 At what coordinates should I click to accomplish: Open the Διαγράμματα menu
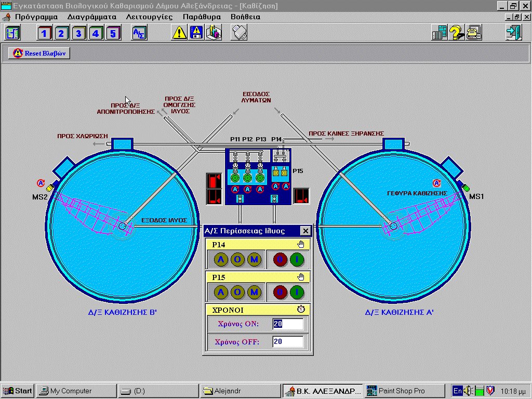91,17
